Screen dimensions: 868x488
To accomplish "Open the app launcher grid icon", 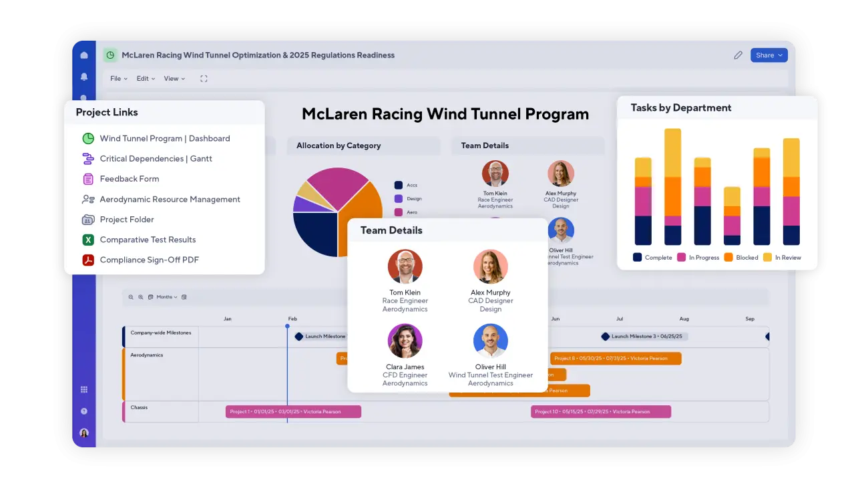I will 84,389.
